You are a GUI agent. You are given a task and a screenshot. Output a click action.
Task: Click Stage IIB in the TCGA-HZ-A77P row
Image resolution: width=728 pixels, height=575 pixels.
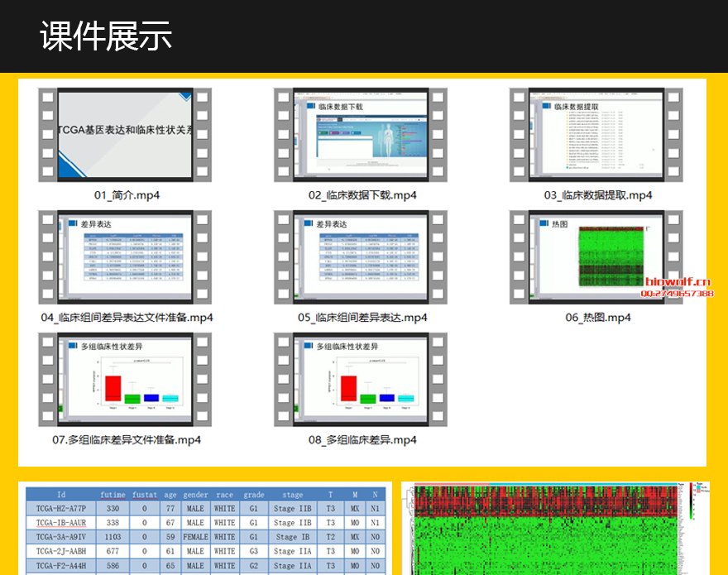click(x=293, y=509)
